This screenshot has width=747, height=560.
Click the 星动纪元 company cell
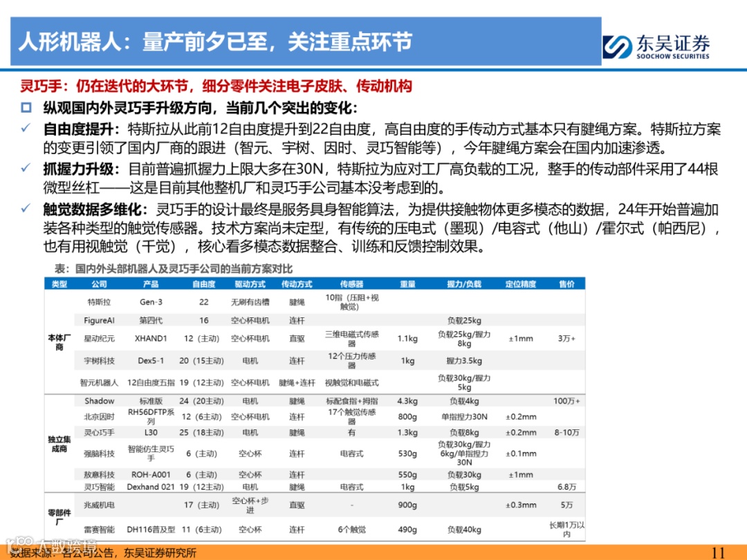[99, 339]
